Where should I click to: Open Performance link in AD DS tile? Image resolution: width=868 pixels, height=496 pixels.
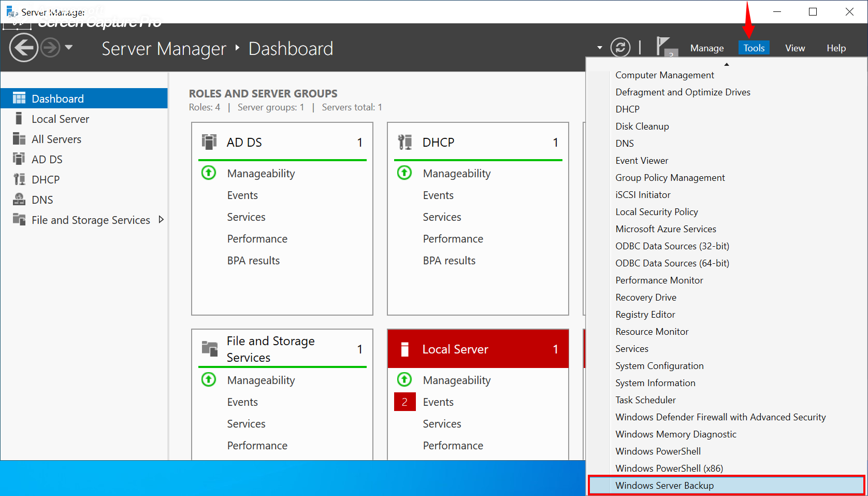coord(257,239)
